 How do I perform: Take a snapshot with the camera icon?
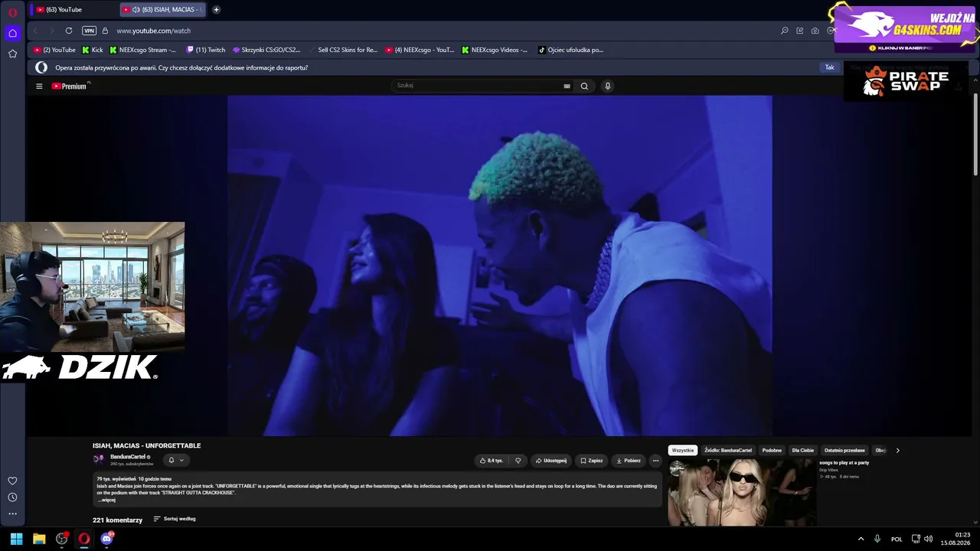pyautogui.click(x=815, y=31)
